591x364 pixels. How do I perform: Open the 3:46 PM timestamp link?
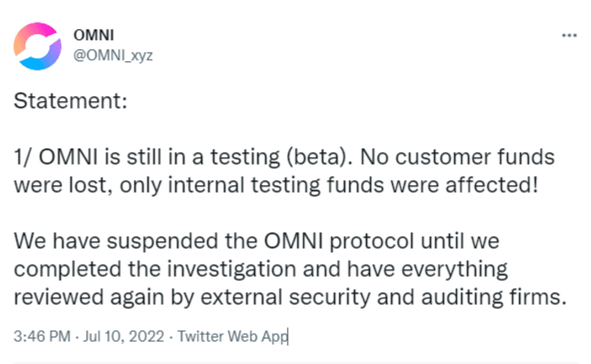click(x=42, y=336)
